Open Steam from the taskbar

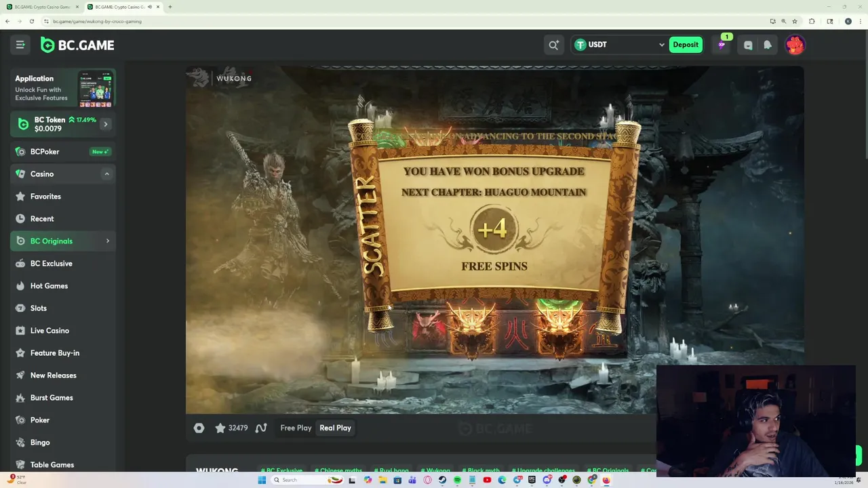[442, 480]
